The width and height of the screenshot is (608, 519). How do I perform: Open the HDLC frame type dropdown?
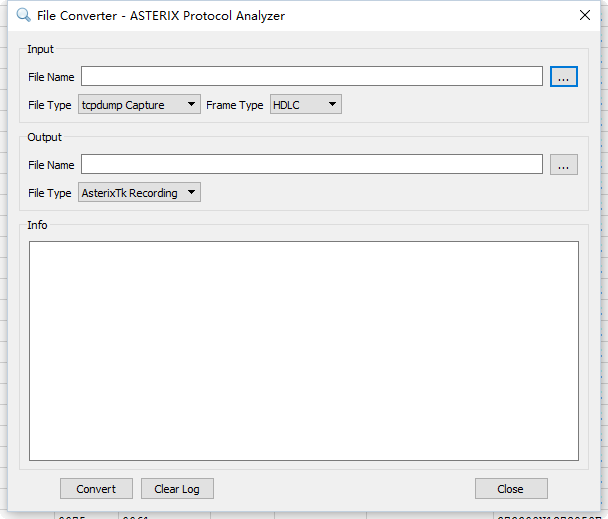[306, 104]
